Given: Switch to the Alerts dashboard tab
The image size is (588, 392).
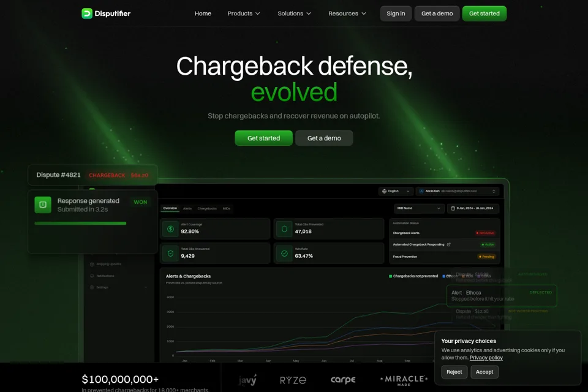Looking at the screenshot, I should (x=187, y=209).
